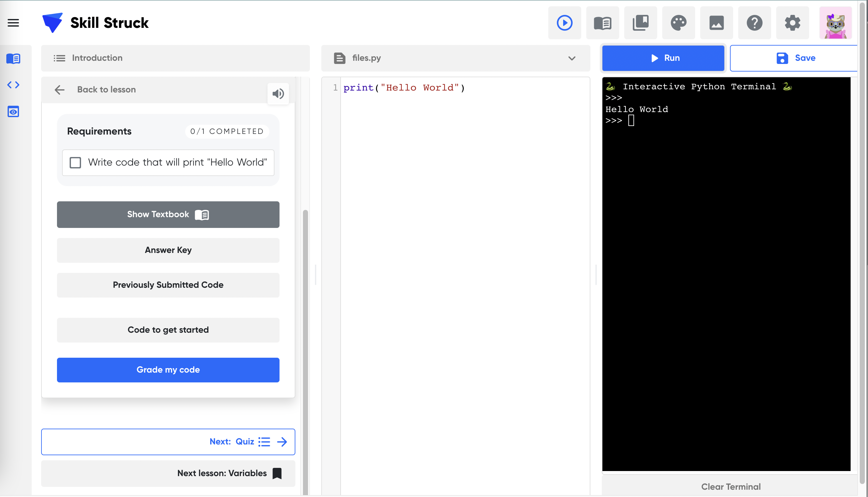Click the quiz list icon beside Quiz
The width and height of the screenshot is (868, 497).
pyautogui.click(x=264, y=442)
